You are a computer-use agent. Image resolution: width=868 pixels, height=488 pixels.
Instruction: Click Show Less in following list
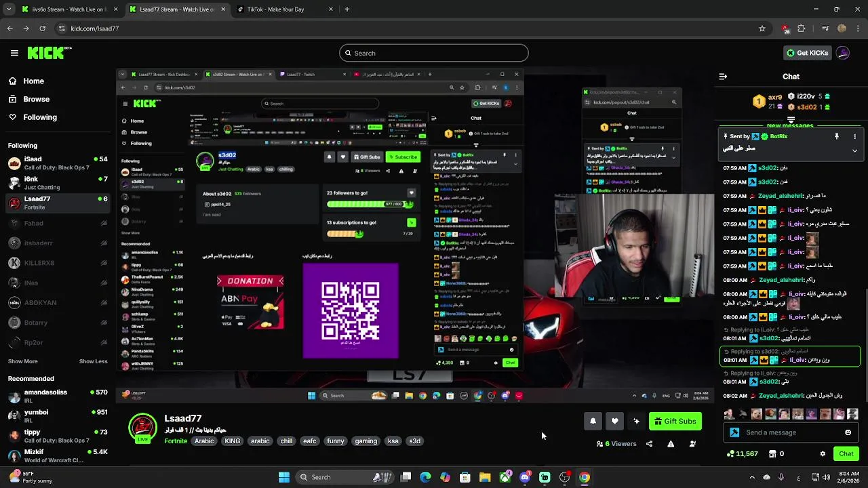pyautogui.click(x=93, y=361)
